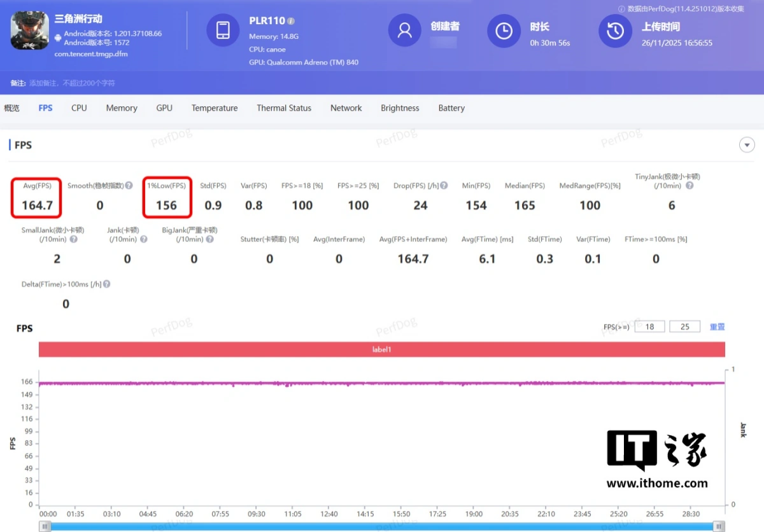
Task: Click the Delta Force game app icon
Action: point(29,31)
